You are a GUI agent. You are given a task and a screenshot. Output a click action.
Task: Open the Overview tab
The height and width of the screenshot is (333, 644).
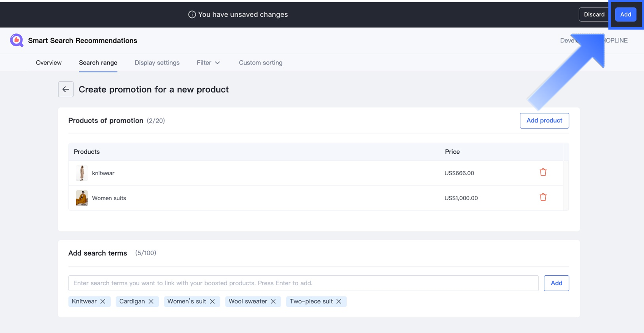pos(48,63)
